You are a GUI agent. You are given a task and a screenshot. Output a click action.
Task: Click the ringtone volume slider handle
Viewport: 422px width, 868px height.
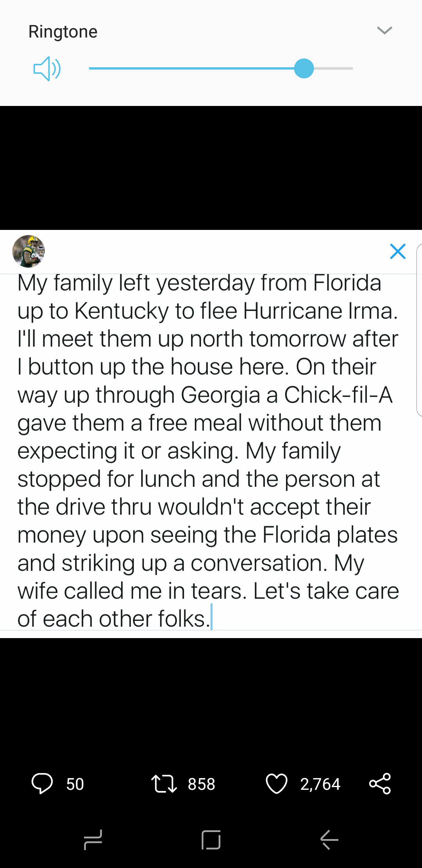point(304,68)
